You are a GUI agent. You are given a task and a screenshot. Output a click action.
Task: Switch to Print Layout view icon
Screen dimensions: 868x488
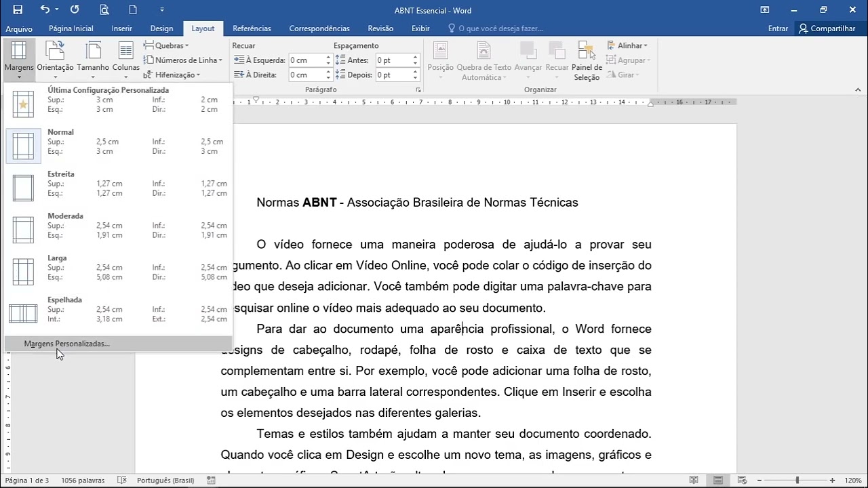pos(717,481)
